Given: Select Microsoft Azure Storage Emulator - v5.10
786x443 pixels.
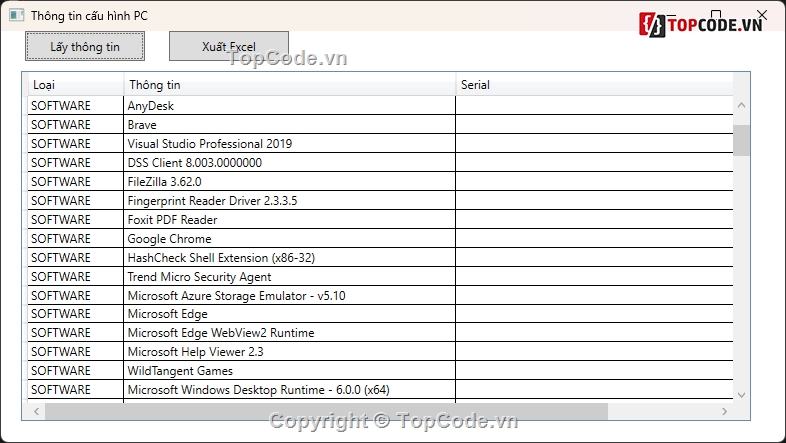Looking at the screenshot, I should (x=290, y=296).
